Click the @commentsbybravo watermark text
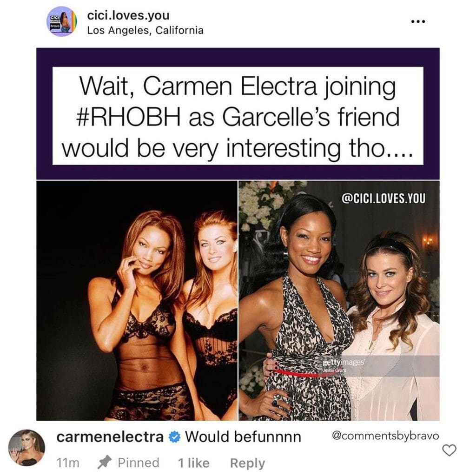476x476 pixels. [385, 436]
